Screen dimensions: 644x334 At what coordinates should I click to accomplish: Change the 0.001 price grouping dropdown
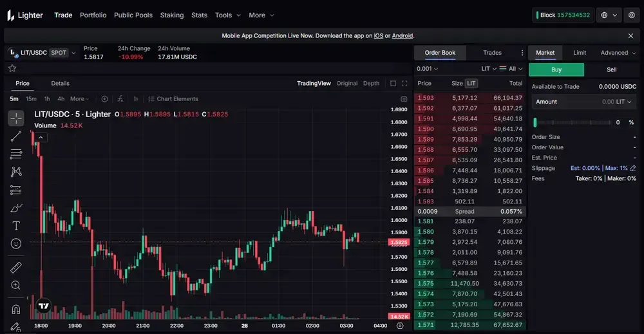[427, 69]
